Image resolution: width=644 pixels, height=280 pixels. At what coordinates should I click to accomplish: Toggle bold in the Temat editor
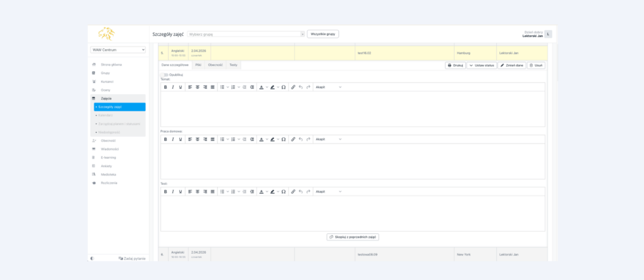165,87
